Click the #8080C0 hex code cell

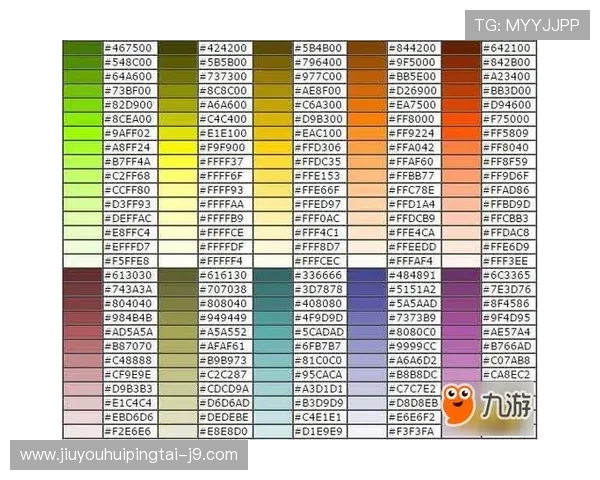click(x=412, y=332)
